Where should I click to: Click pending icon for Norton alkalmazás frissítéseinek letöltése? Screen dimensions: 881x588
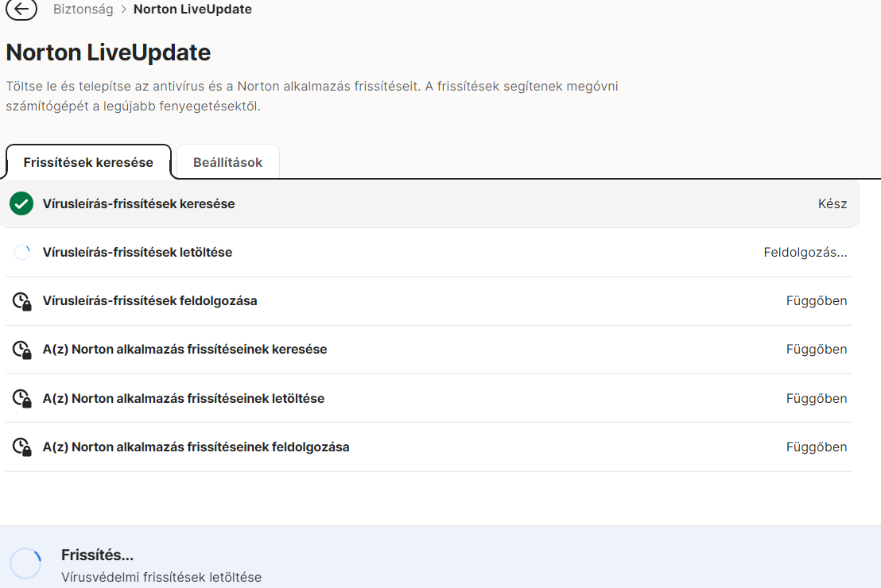[x=21, y=399]
